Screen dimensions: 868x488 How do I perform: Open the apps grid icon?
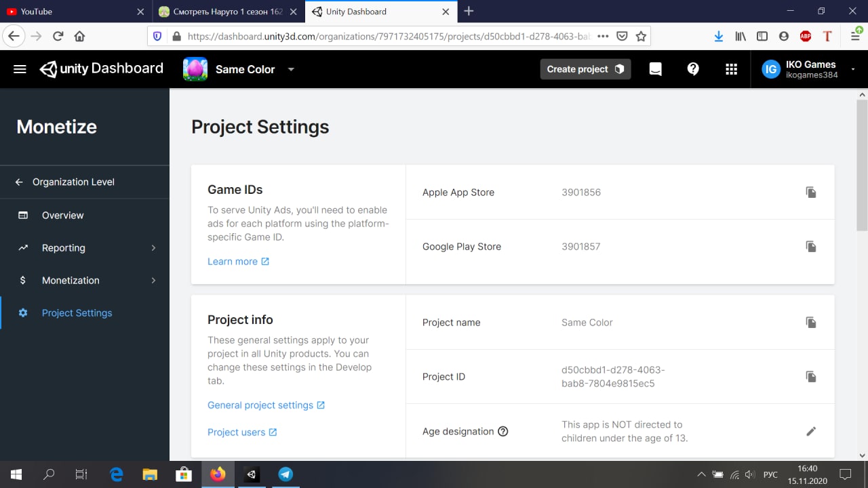[x=731, y=69]
